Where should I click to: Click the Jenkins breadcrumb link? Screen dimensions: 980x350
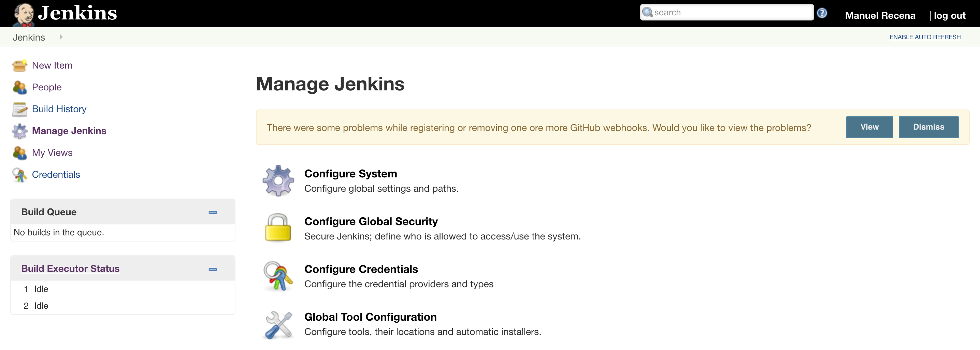click(x=29, y=37)
